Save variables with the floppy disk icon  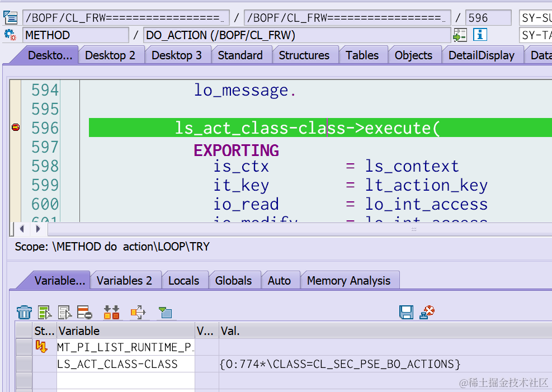pyautogui.click(x=406, y=312)
